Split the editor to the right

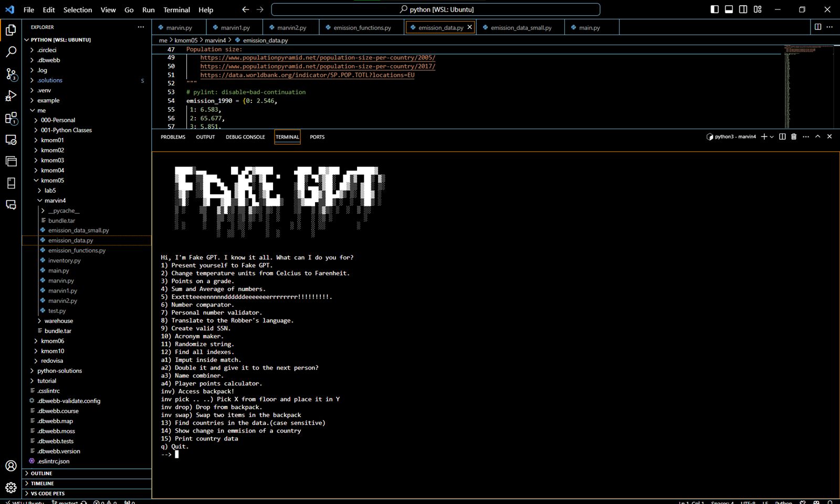pos(817,27)
